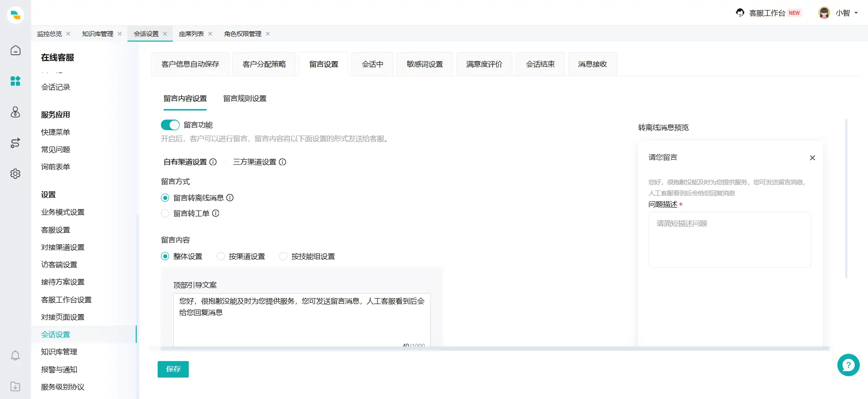Open 会话中 settings tab
868x399 pixels.
click(373, 64)
